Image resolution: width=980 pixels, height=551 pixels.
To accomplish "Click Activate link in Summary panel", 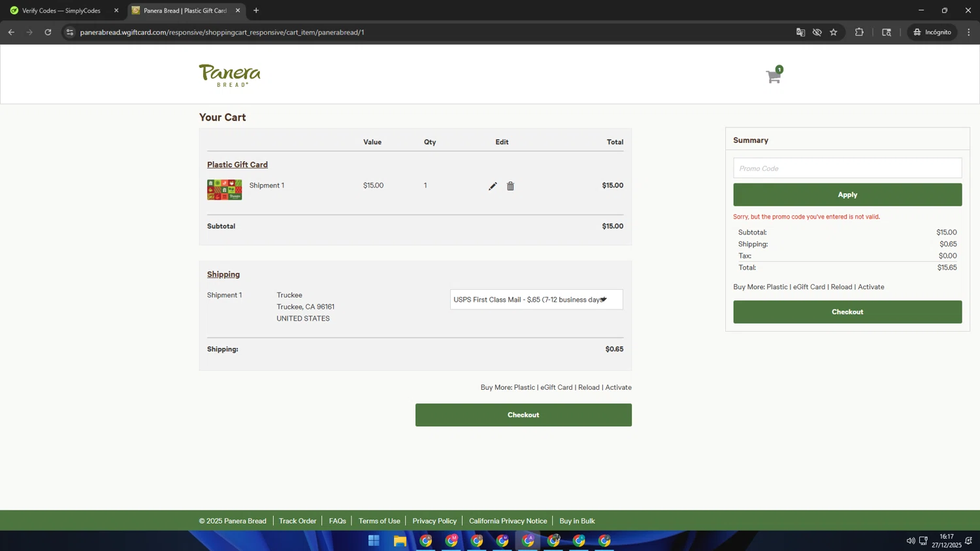I will click(x=871, y=287).
